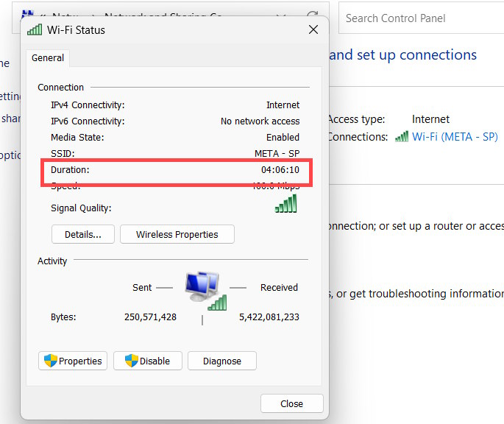Click the Activity network computers icon
Screen dimensions: 504x424
click(205, 289)
